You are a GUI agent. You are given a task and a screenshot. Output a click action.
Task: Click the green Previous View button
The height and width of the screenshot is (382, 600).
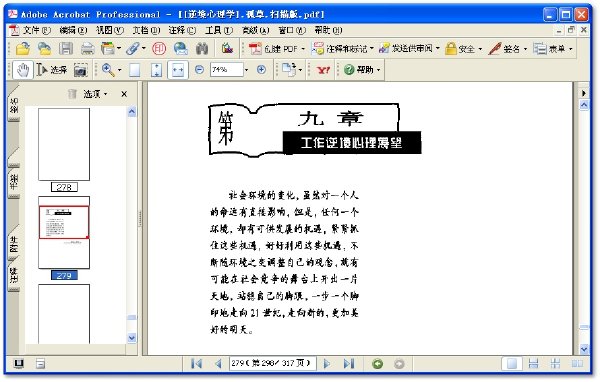tap(378, 364)
